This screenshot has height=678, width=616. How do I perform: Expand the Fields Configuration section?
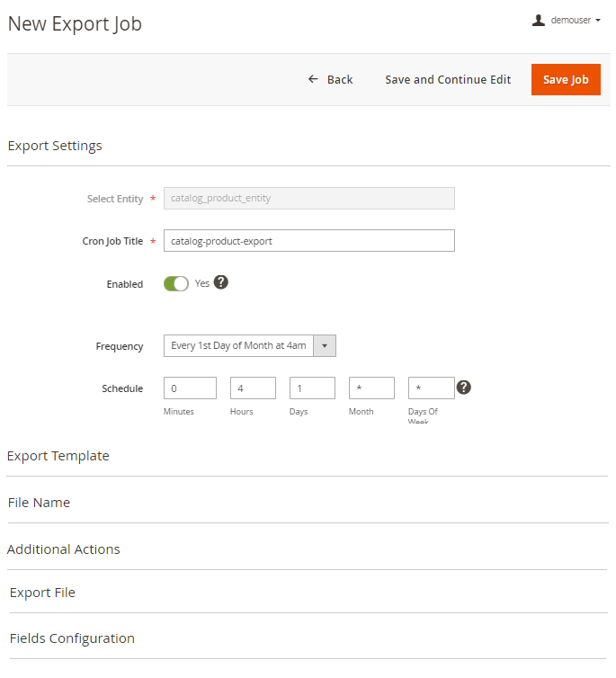click(x=72, y=638)
